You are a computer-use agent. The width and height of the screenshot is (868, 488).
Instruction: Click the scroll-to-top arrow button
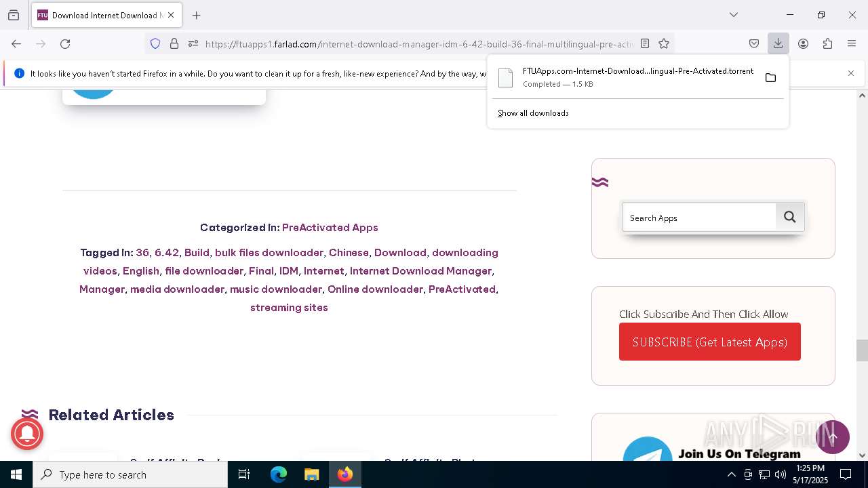(833, 437)
